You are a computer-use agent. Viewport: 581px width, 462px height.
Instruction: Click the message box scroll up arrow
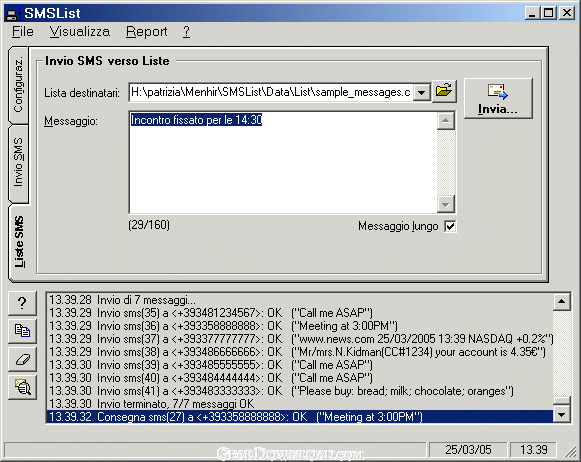pos(446,120)
